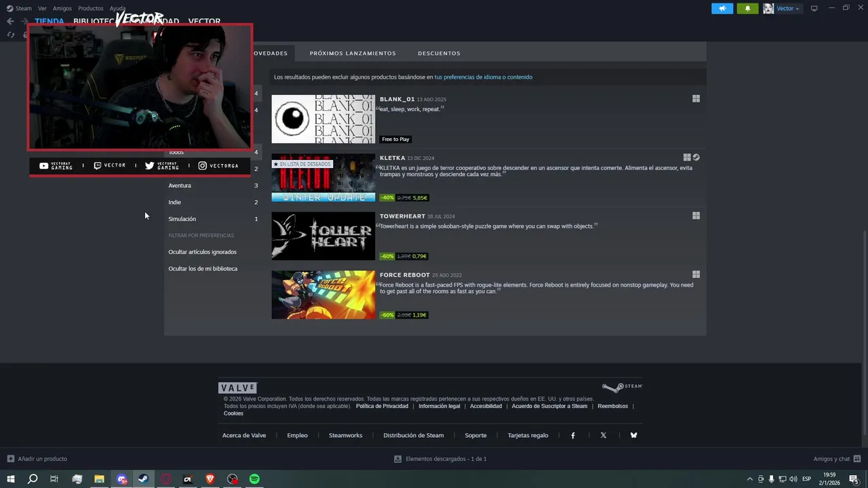Open the KLETKA game title

[x=392, y=158]
